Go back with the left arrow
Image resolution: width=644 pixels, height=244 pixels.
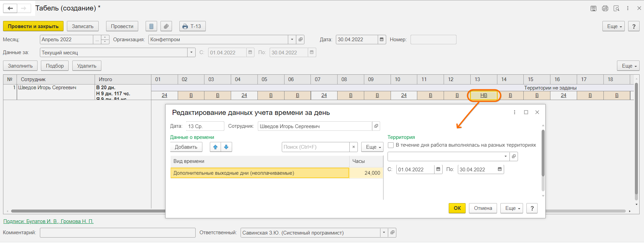click(10, 8)
